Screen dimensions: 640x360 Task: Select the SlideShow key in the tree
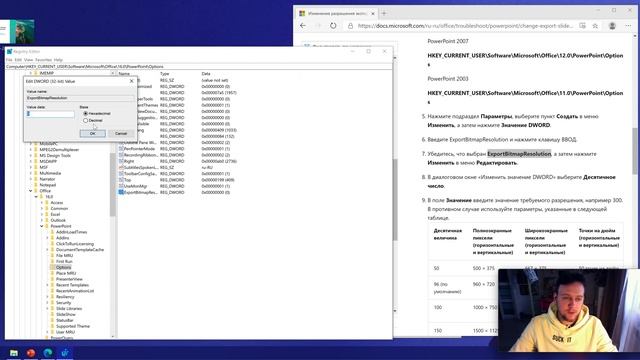(66, 314)
